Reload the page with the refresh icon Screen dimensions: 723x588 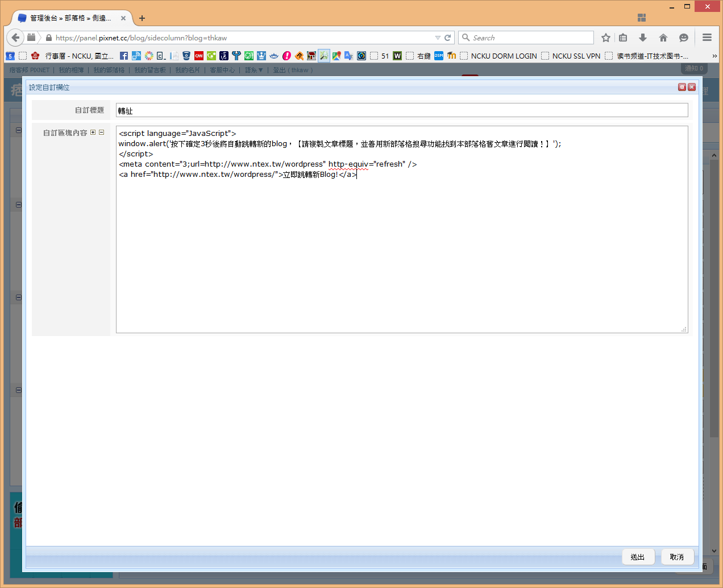coord(448,38)
